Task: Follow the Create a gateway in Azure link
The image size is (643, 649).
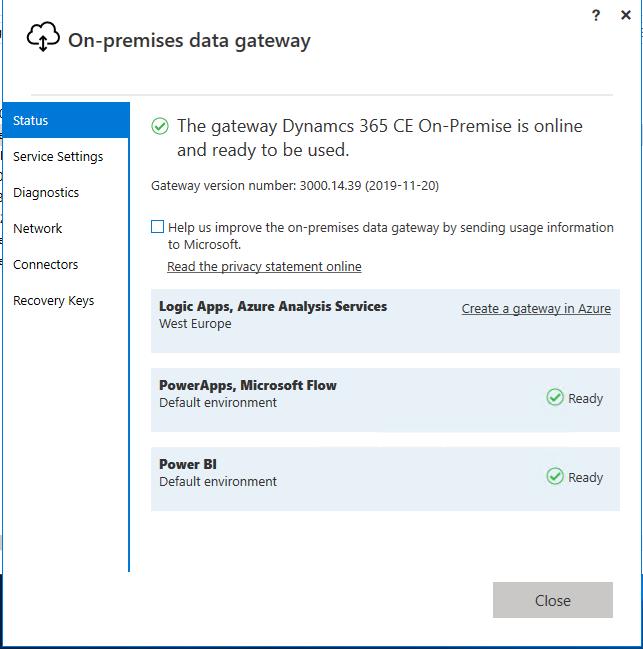Action: coord(536,309)
